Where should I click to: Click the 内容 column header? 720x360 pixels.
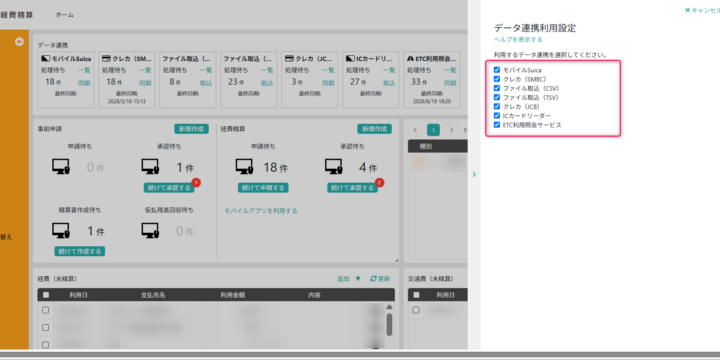click(314, 295)
